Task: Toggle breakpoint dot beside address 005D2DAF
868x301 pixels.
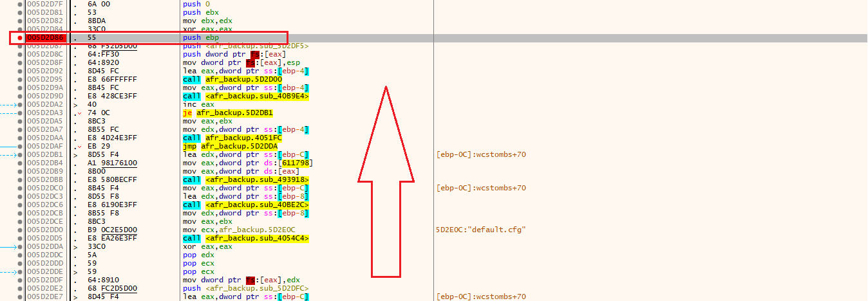Action: point(20,146)
